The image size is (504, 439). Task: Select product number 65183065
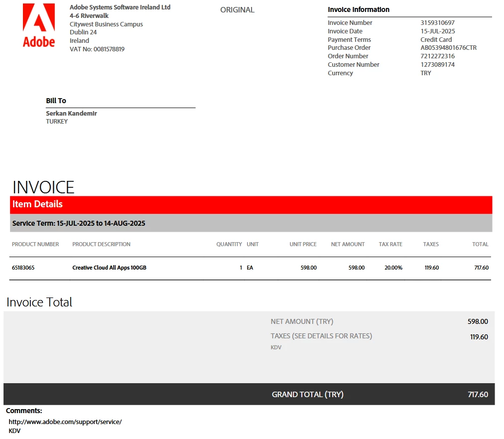click(x=23, y=268)
